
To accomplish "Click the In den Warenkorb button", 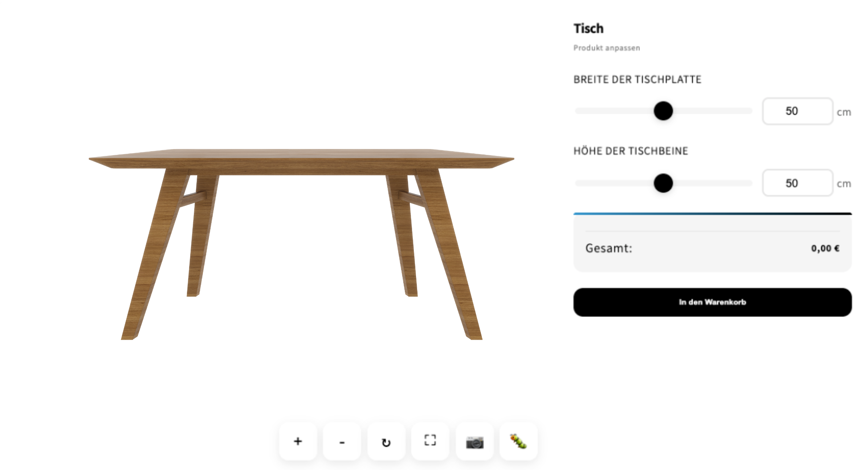I will click(712, 302).
